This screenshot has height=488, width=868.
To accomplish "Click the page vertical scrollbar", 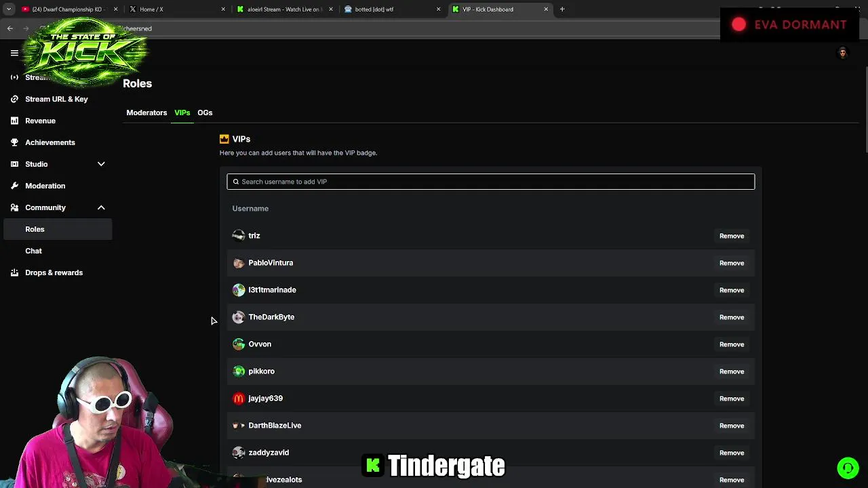I will (x=865, y=108).
